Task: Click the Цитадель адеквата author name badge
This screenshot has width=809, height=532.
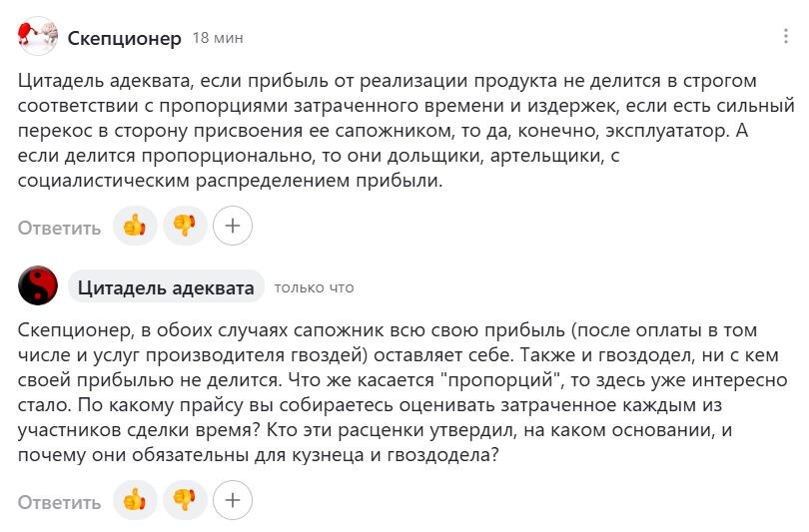Action: pos(166,287)
